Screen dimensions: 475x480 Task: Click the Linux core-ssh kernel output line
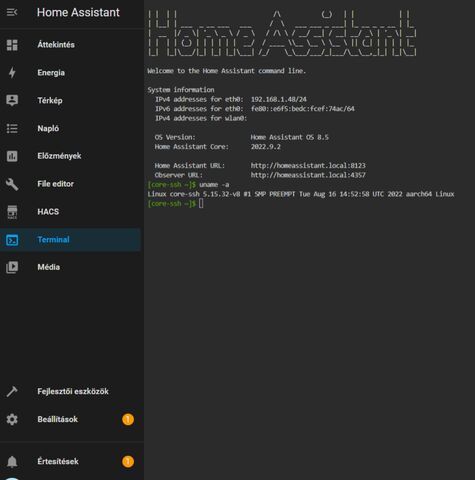301,194
